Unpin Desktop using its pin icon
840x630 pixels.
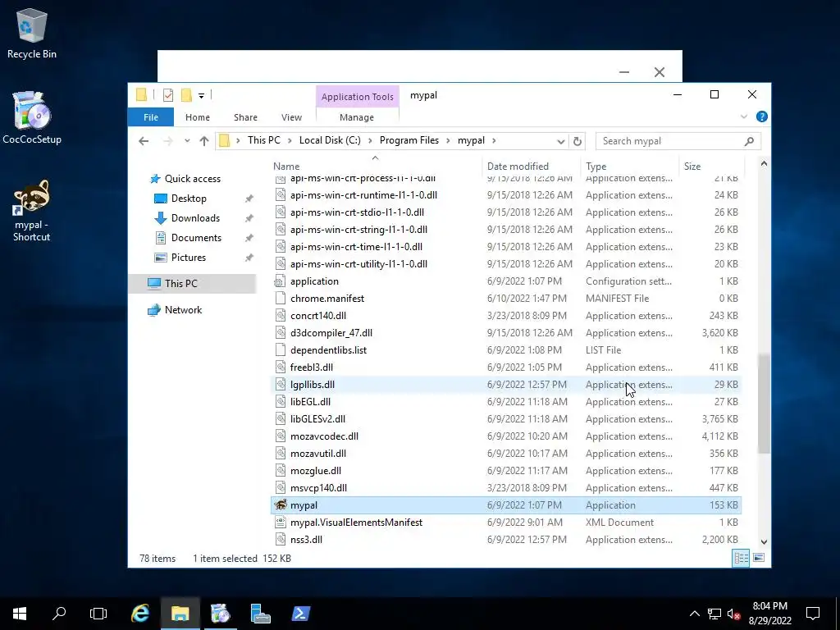(249, 199)
